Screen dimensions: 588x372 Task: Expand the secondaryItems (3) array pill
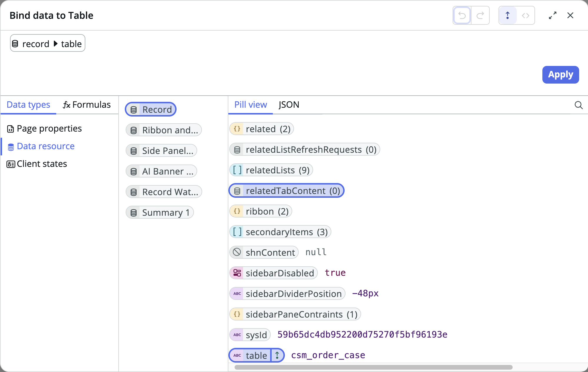280,232
